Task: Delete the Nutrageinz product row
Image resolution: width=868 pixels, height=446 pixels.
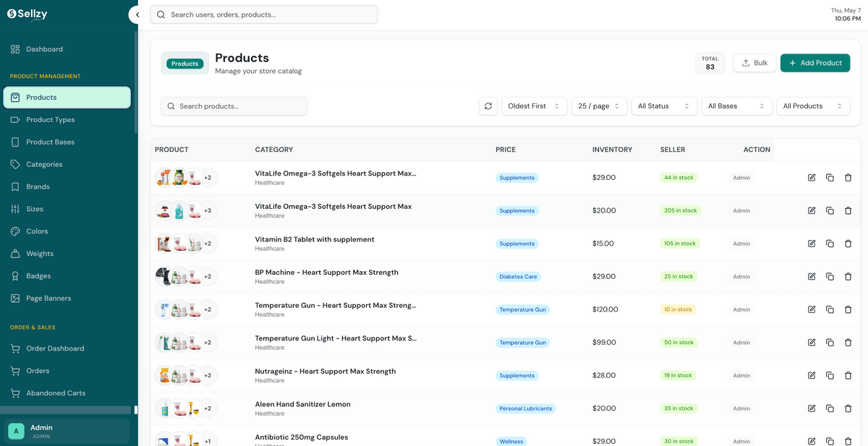Action: [x=848, y=375]
